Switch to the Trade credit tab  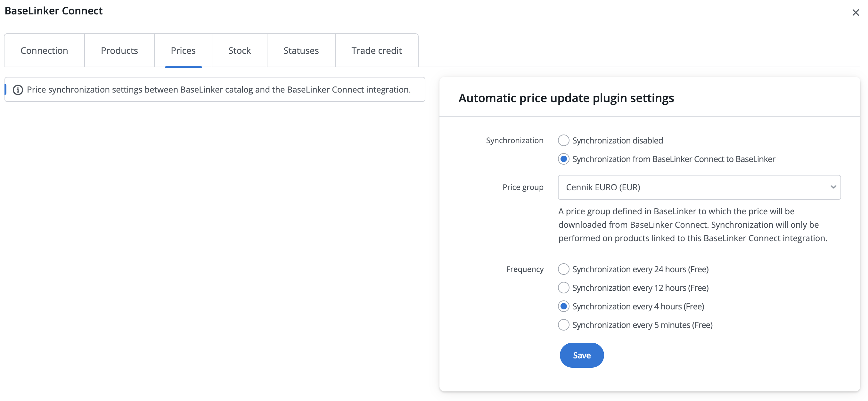point(376,51)
